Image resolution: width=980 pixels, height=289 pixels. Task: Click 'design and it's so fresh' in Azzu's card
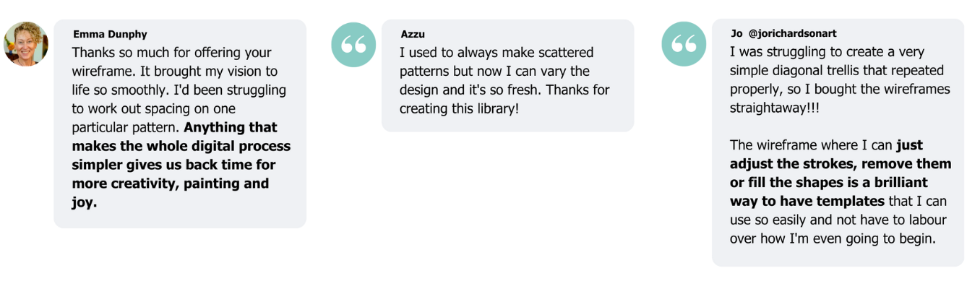(x=472, y=90)
